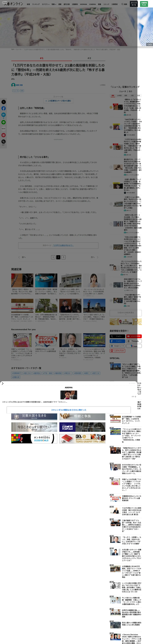Click 11位から20位を見る button
This screenshot has width=153, height=644.
pyautogui.click(x=126, y=313)
